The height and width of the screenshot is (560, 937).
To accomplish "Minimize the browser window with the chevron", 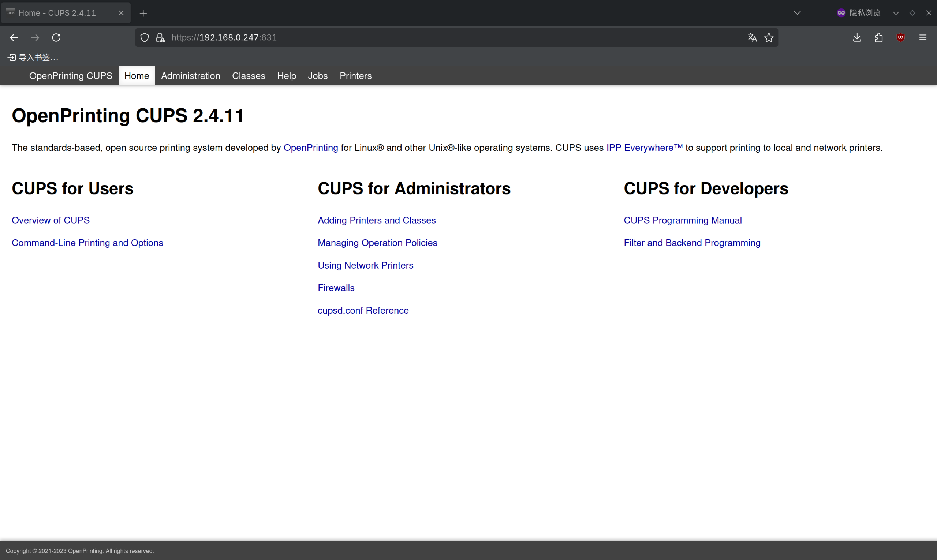I will pyautogui.click(x=896, y=13).
